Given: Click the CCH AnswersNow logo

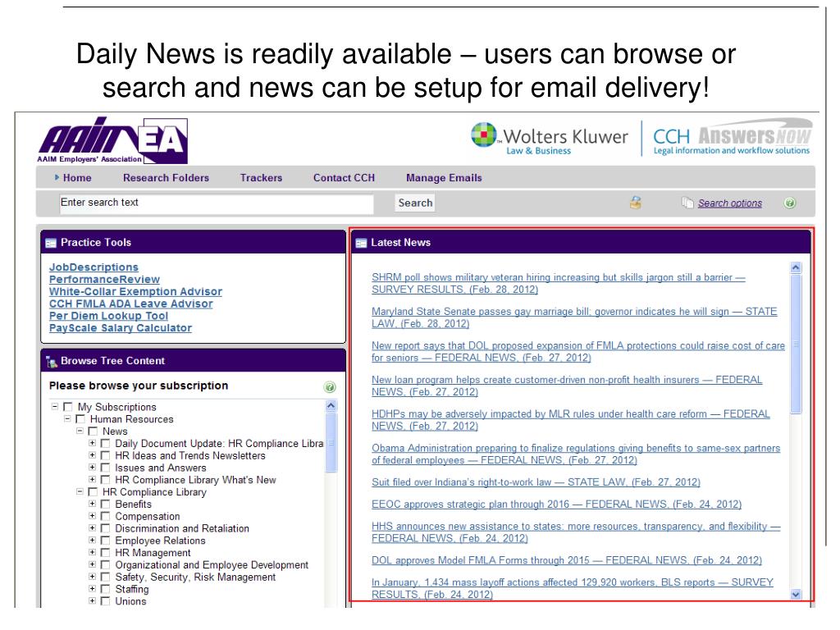Looking at the screenshot, I should (x=732, y=137).
